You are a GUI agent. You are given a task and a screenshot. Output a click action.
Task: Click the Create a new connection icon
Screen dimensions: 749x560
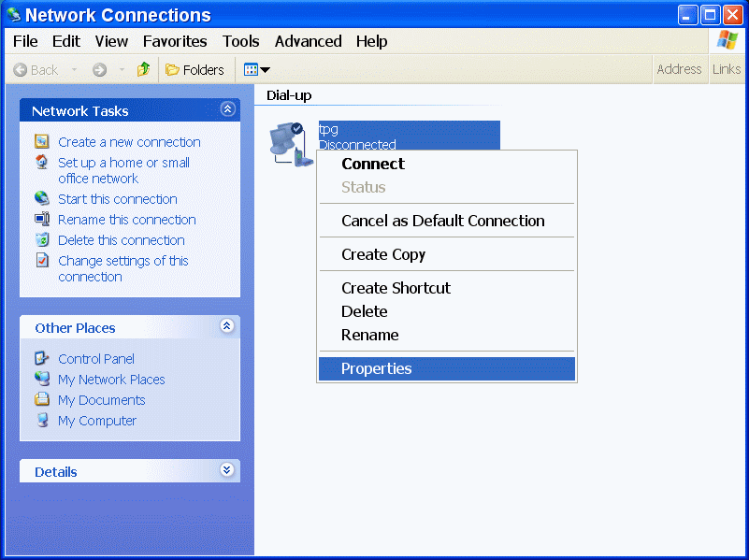point(42,141)
